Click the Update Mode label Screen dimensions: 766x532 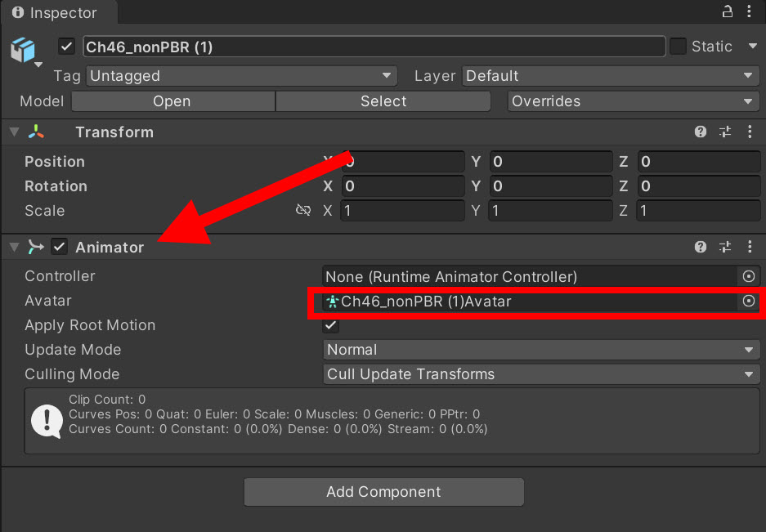(73, 350)
